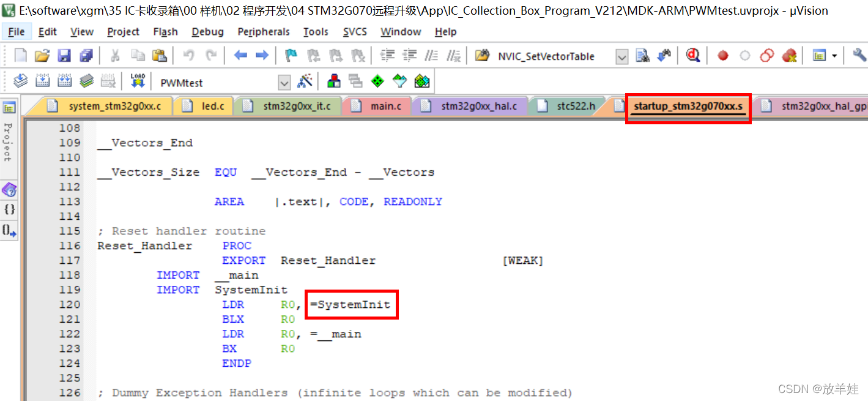Viewport: 868px width, 401px height.
Task: Open Manage Run-Time Environment green diamond
Action: (378, 81)
